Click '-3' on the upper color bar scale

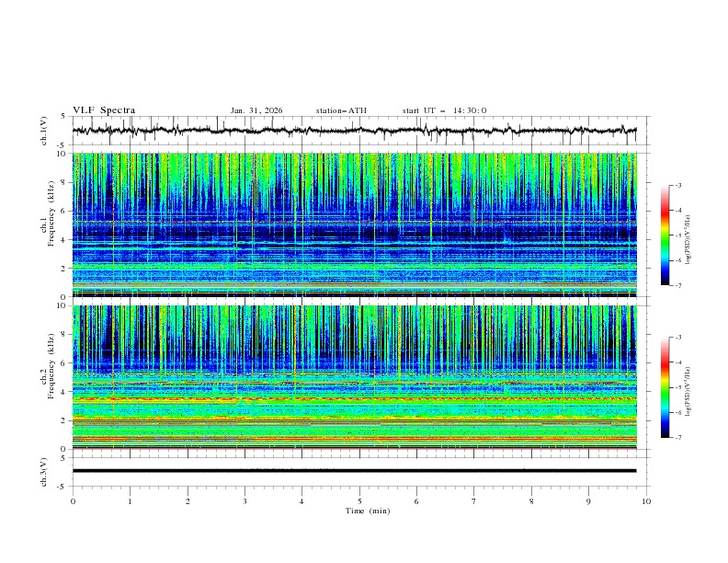pos(677,185)
